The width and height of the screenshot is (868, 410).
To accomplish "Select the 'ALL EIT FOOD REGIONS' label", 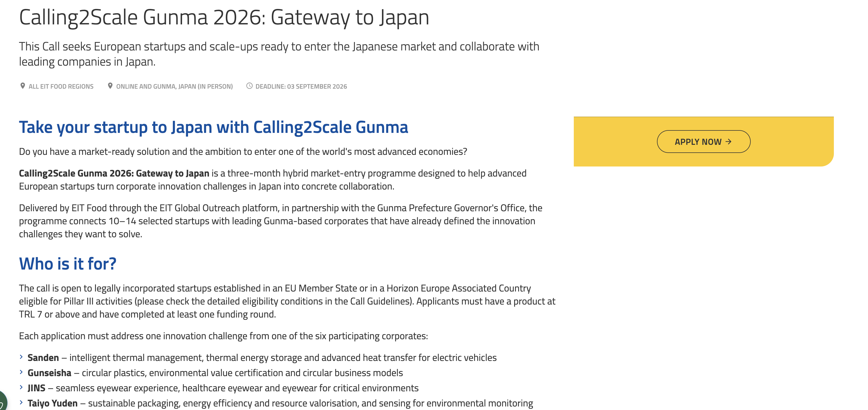I will point(61,87).
